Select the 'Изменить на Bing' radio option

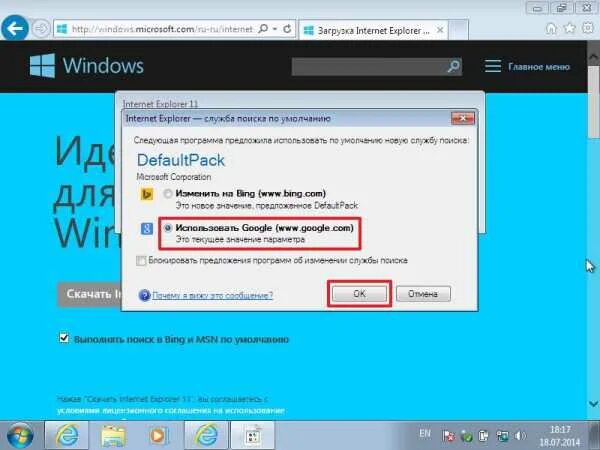pyautogui.click(x=168, y=194)
